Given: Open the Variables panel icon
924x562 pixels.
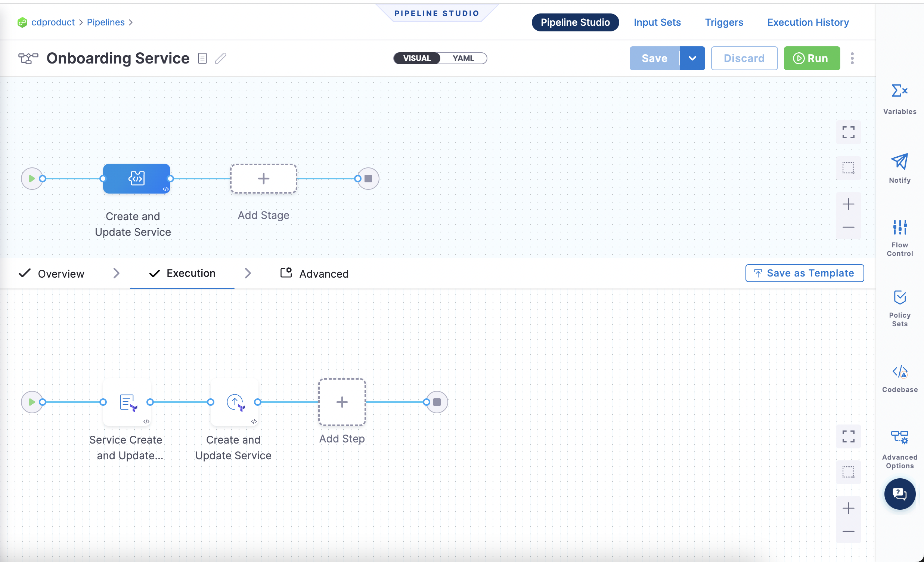Looking at the screenshot, I should [x=899, y=91].
